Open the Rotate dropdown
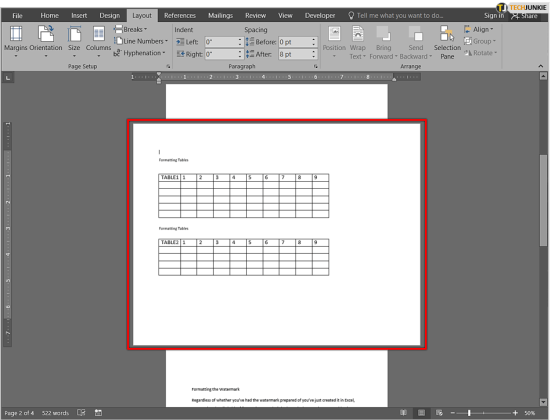This screenshot has width=551, height=420. click(x=480, y=53)
